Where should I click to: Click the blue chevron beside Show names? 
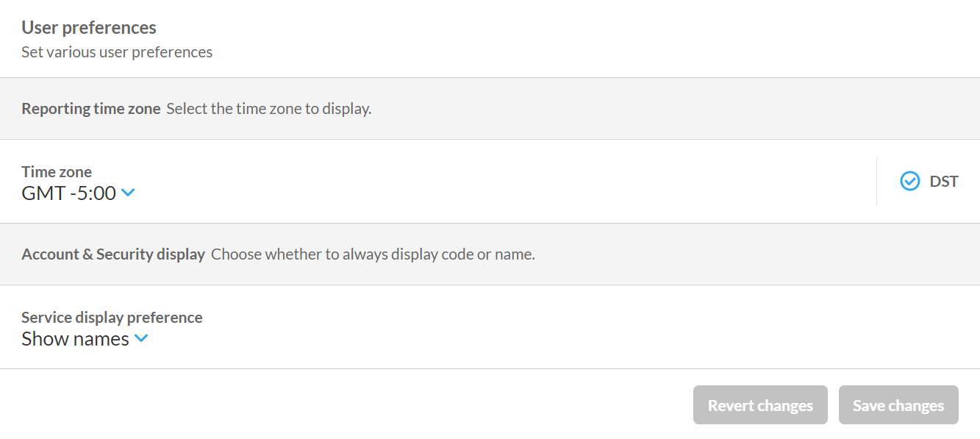click(141, 339)
